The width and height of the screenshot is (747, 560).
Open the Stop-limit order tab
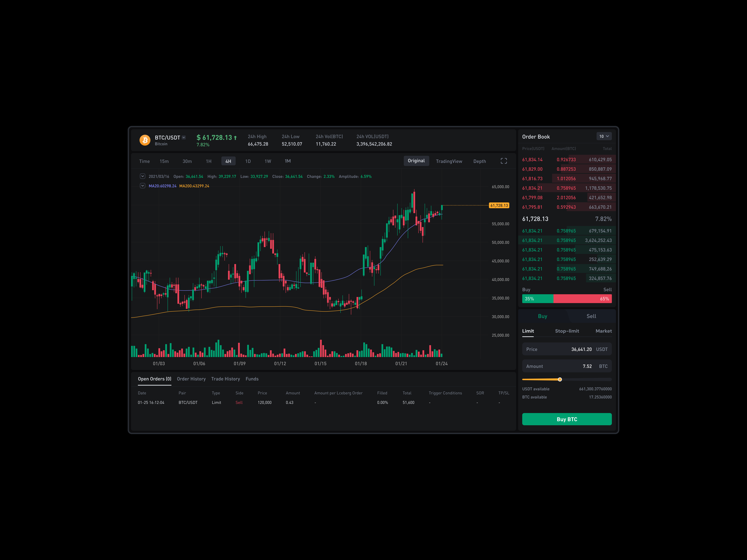point(567,331)
